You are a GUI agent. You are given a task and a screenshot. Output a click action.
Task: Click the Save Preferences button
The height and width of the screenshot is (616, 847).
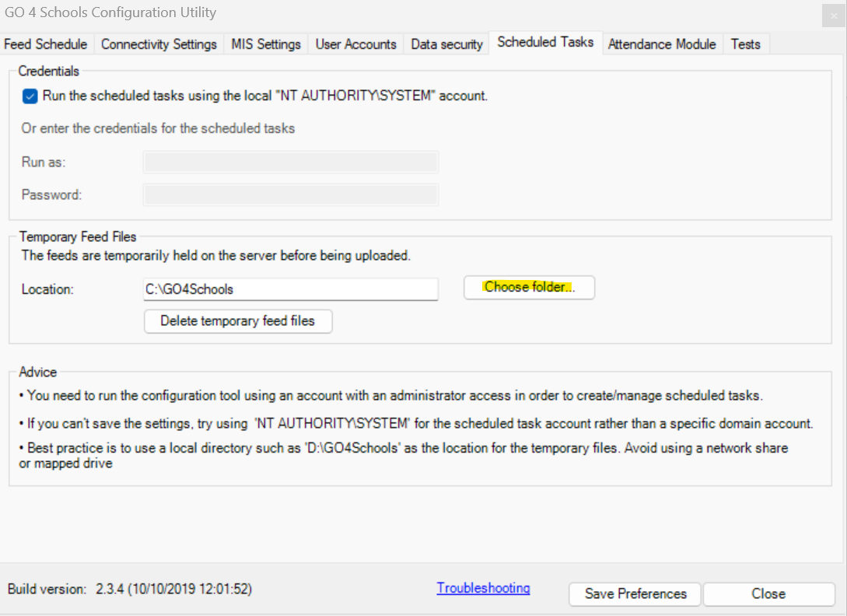(635, 594)
